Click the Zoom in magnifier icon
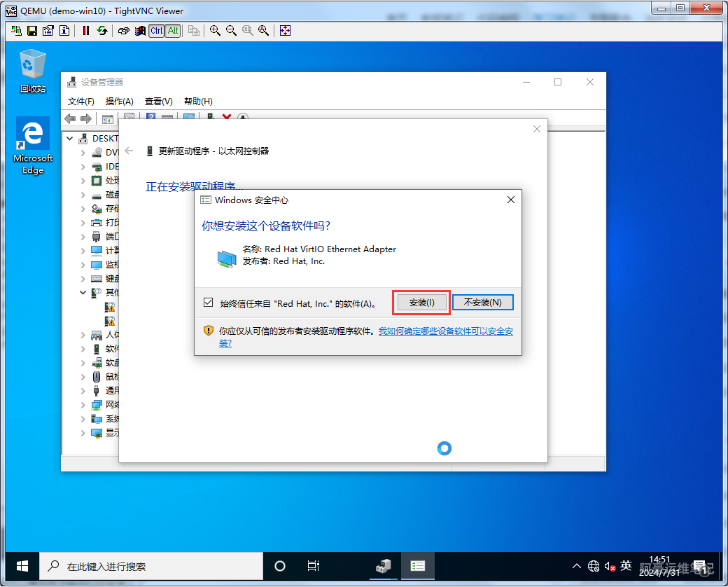728x587 pixels. click(215, 31)
